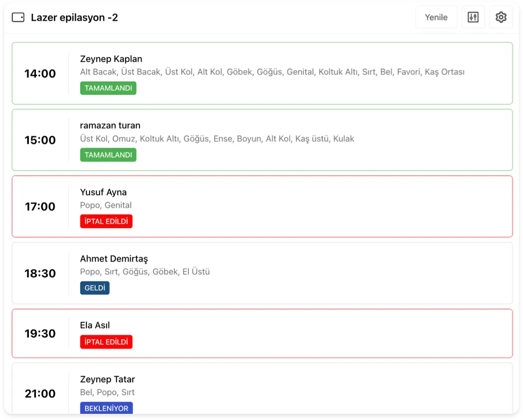
Task: Click Ahmet Demirtaş's service list text
Action: (x=145, y=272)
